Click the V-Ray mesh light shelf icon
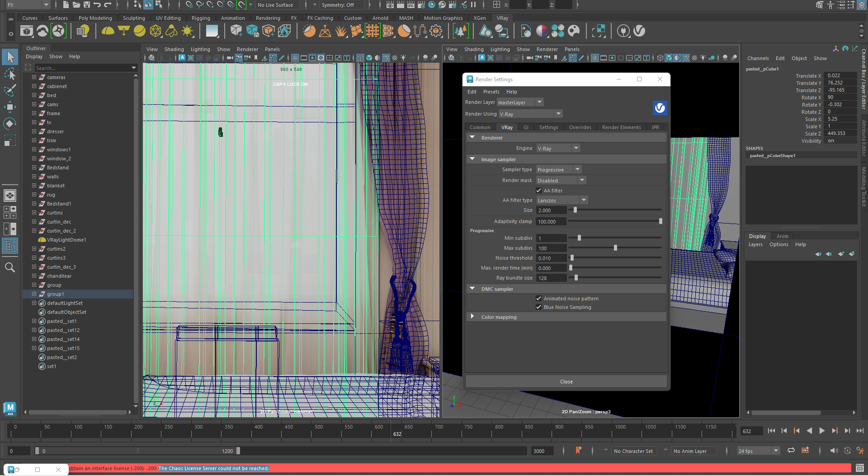The height and width of the screenshot is (476, 868). [x=156, y=31]
